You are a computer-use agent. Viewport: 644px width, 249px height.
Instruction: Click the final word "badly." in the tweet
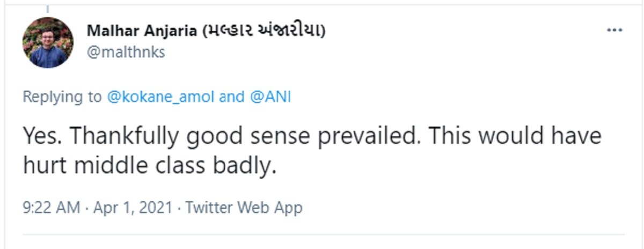(247, 166)
